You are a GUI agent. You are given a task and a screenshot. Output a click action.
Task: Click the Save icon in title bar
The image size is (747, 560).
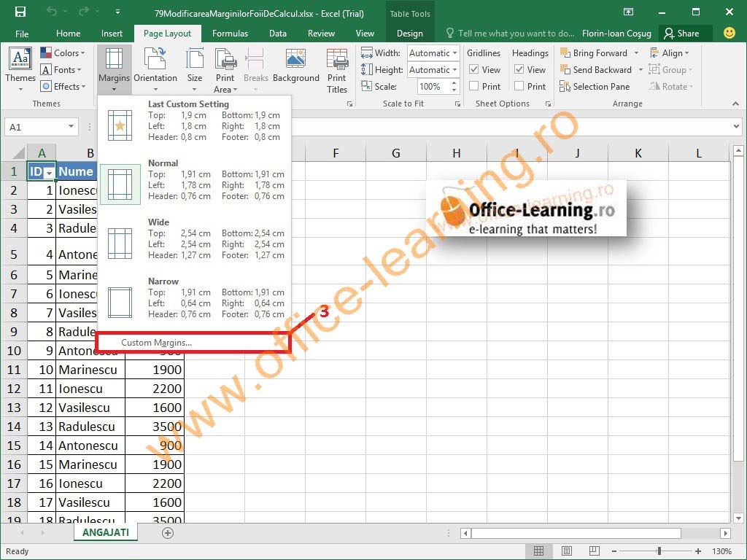pos(20,12)
